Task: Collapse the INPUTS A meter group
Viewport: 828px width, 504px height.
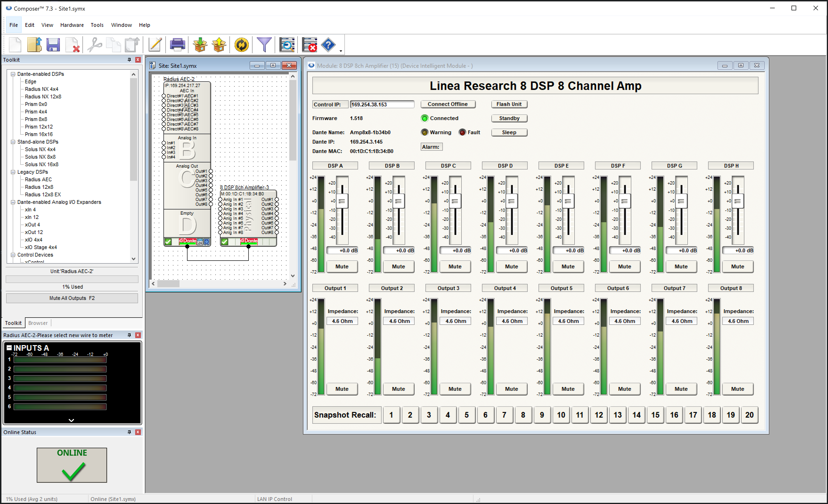Action: [9, 347]
